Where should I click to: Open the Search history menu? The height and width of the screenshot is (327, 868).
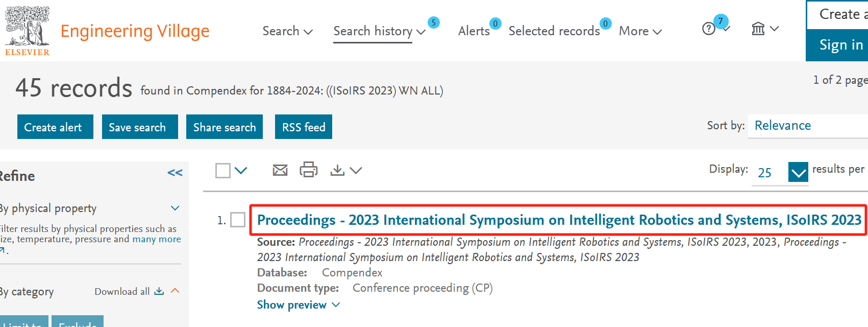[379, 31]
